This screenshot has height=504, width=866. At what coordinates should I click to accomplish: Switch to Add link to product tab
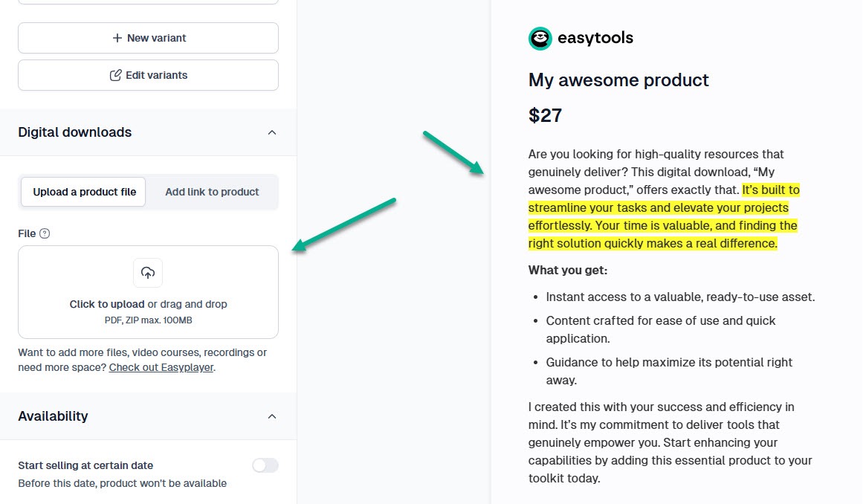click(212, 192)
